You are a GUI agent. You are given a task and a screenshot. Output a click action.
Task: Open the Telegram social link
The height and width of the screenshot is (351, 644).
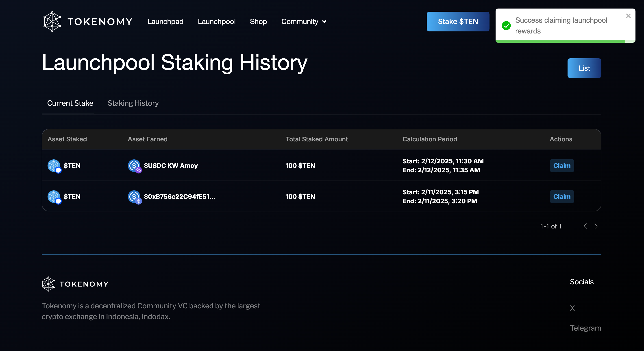click(585, 328)
